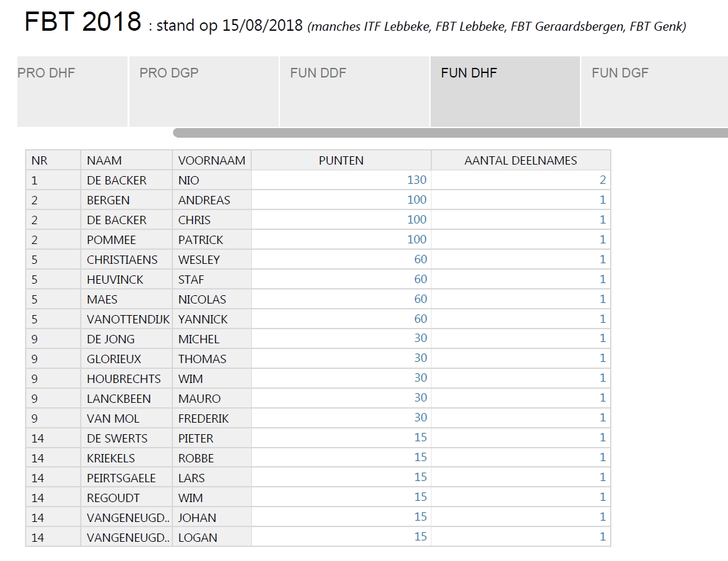Click the PUNTEN column header
The height and width of the screenshot is (561, 728).
[341, 160]
